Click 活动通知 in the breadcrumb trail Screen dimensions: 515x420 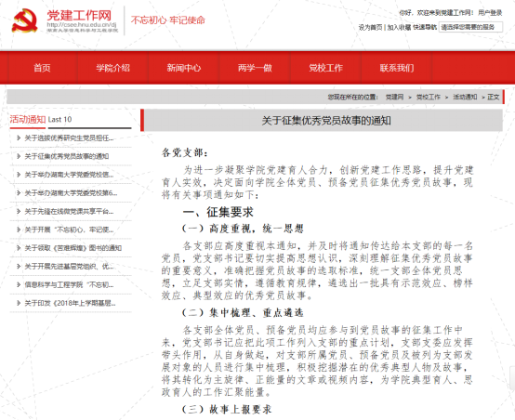coord(465,97)
